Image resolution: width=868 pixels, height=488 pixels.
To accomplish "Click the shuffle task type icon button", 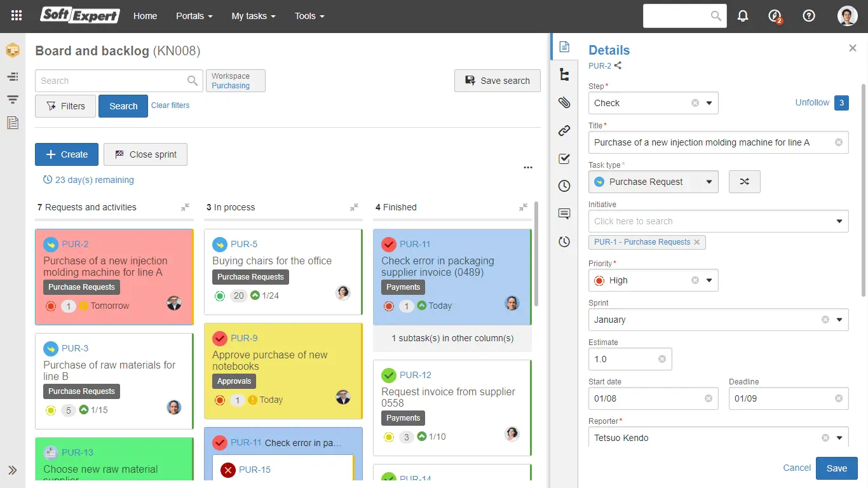I will tap(744, 182).
